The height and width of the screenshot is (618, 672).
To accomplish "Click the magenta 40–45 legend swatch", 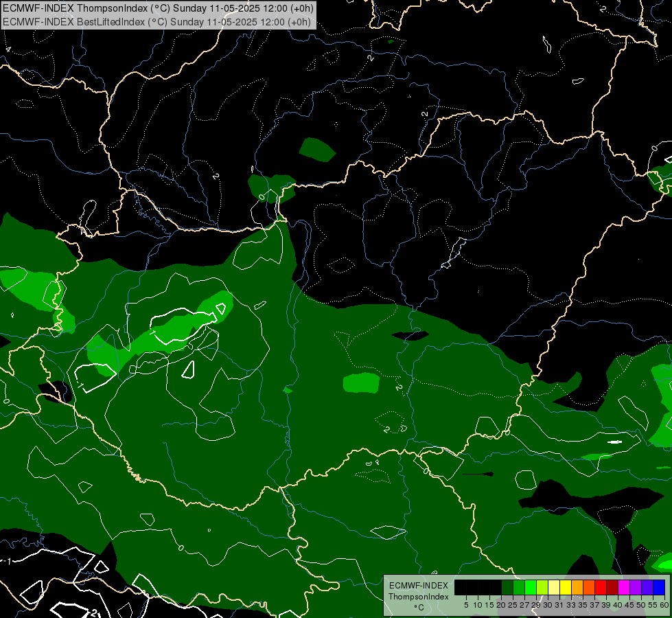I will (x=624, y=587).
